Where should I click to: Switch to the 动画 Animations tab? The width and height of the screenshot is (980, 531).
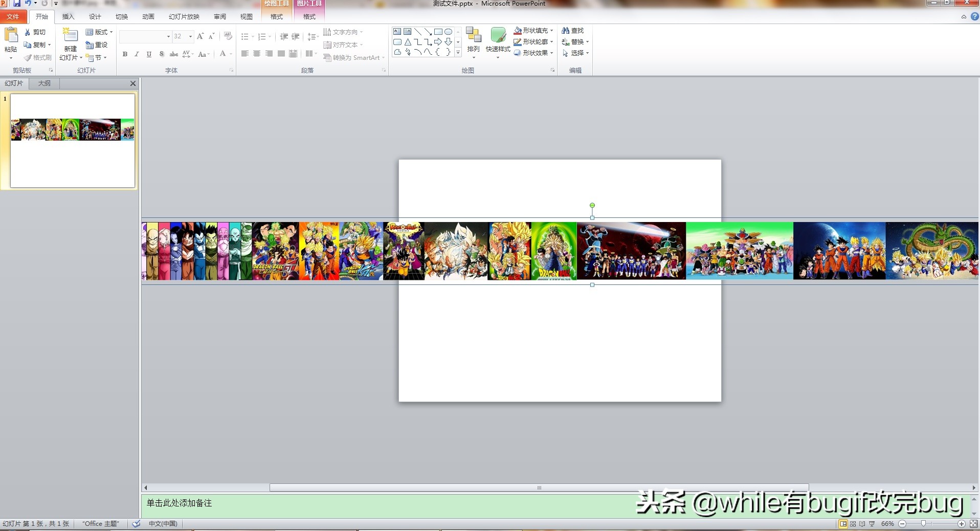coord(148,17)
